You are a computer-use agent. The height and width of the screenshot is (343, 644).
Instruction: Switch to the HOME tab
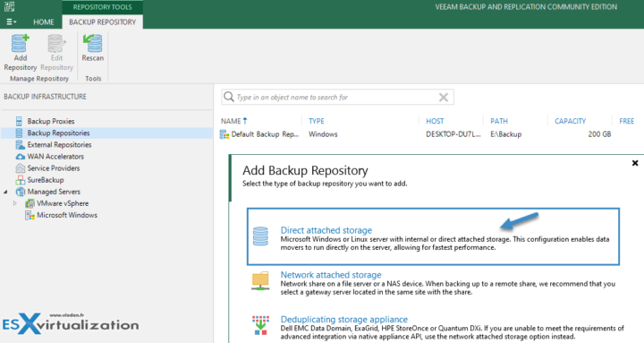[44, 21]
